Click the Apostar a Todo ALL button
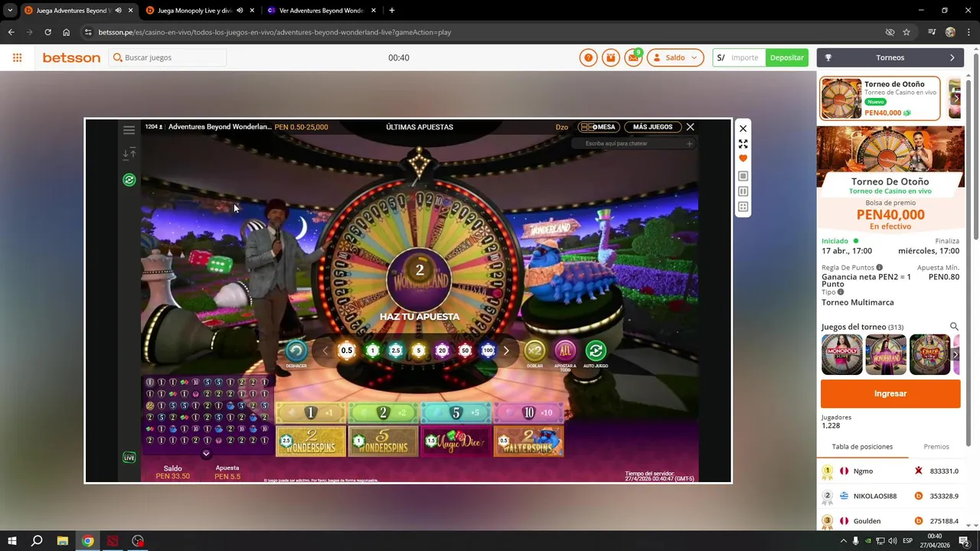The height and width of the screenshot is (551, 980). coord(565,351)
